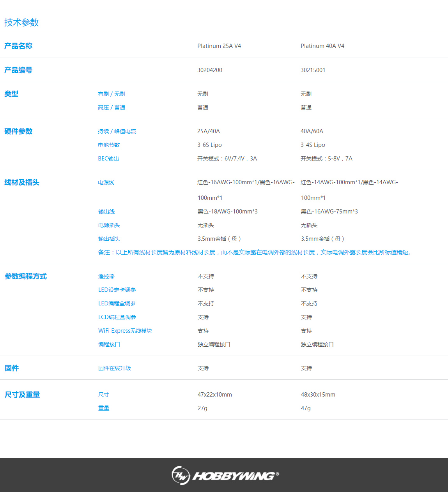Select the 参数编程方式 category label
The image size is (448, 492).
click(26, 276)
